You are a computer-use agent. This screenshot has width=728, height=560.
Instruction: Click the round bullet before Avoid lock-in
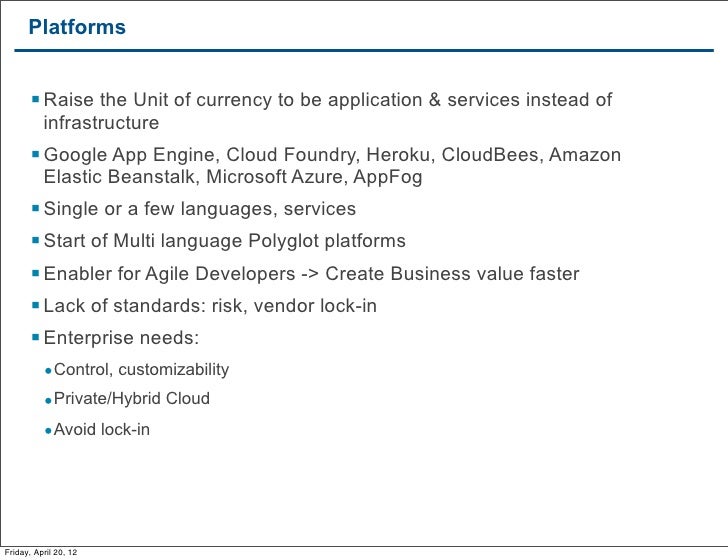tap(47, 430)
